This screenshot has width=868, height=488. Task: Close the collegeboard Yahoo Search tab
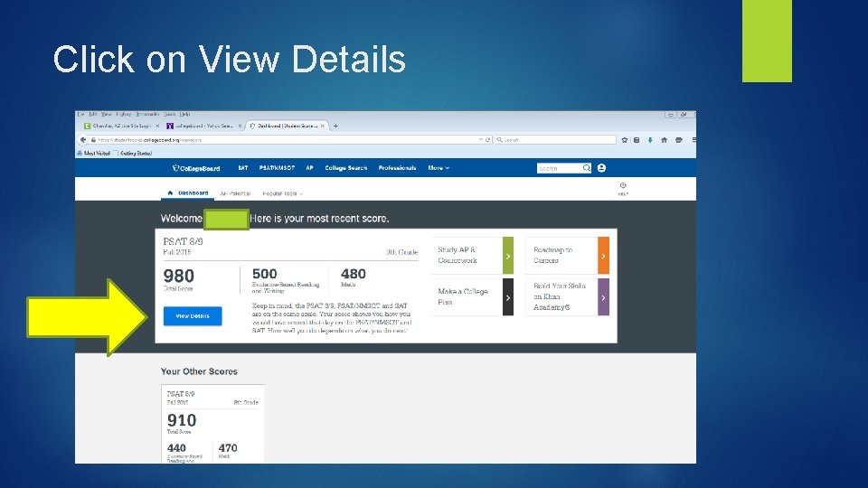(x=240, y=127)
